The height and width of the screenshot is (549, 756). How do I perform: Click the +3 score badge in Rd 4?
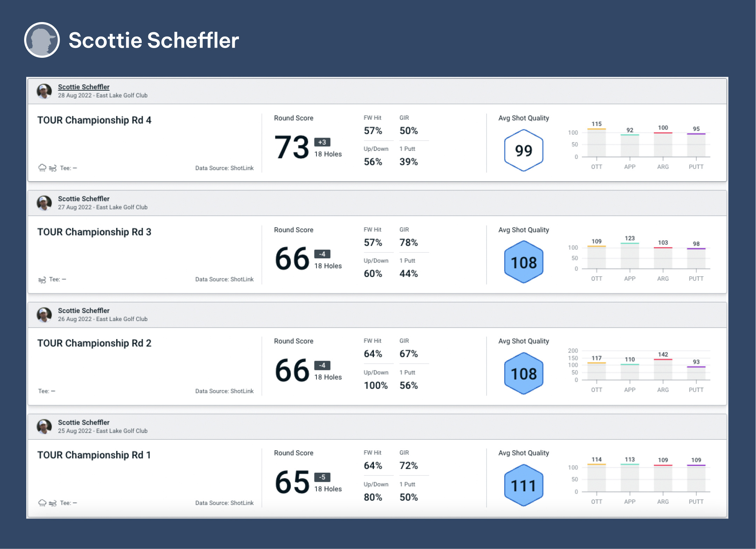pyautogui.click(x=322, y=142)
